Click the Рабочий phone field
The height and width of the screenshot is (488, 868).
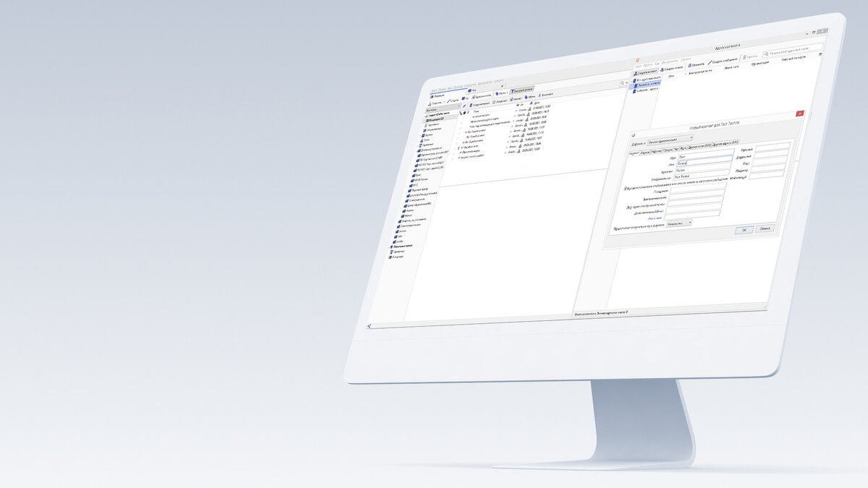pyautogui.click(x=773, y=145)
